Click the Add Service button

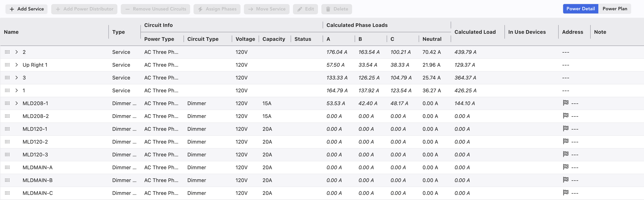coord(26,9)
